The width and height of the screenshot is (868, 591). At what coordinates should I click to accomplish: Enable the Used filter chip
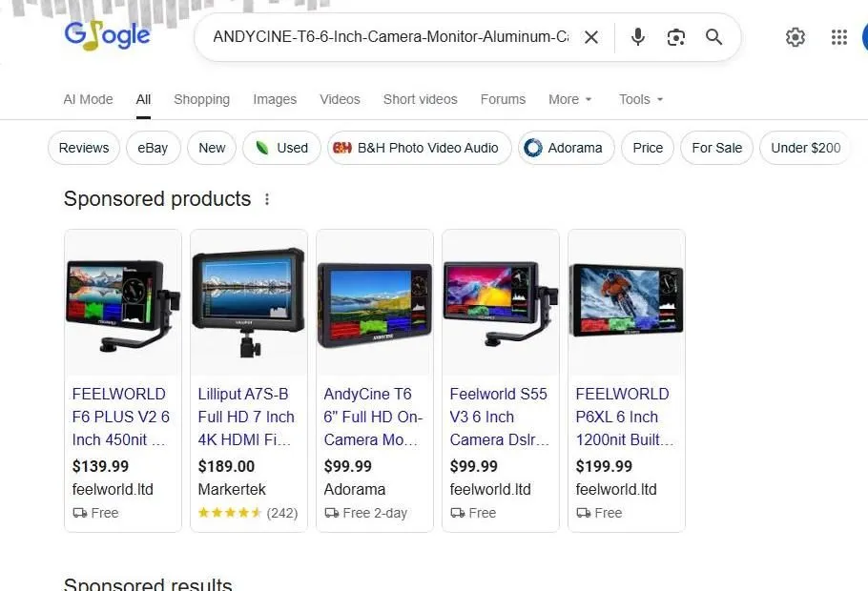[x=281, y=148]
